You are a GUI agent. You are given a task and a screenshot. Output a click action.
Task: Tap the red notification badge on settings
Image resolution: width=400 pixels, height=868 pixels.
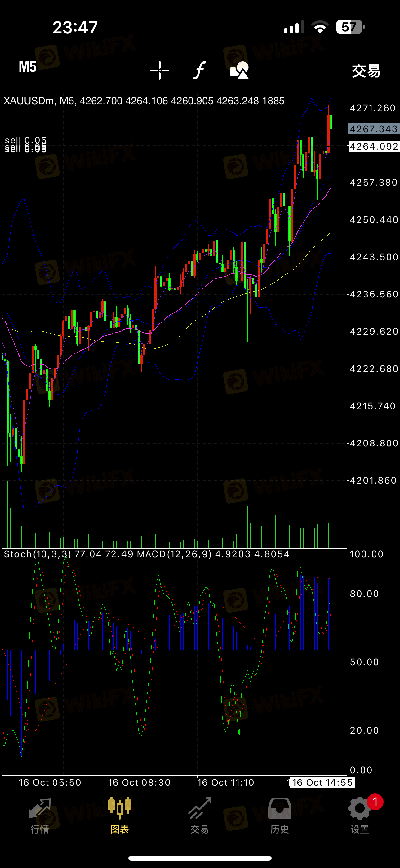click(375, 802)
